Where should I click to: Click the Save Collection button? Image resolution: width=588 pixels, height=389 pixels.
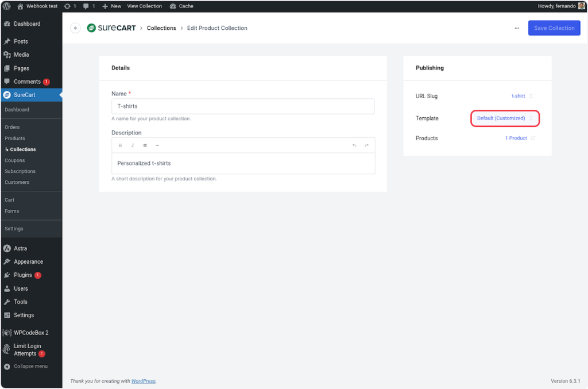click(x=554, y=28)
